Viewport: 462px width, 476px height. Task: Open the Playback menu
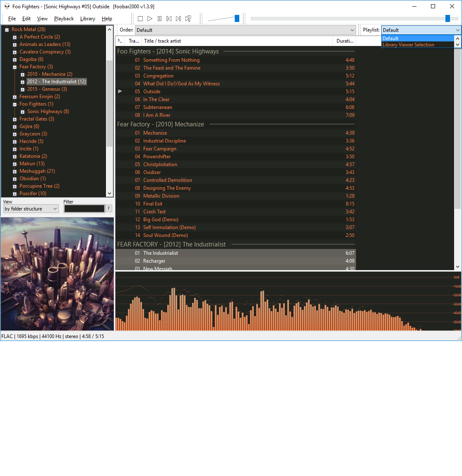point(64,19)
